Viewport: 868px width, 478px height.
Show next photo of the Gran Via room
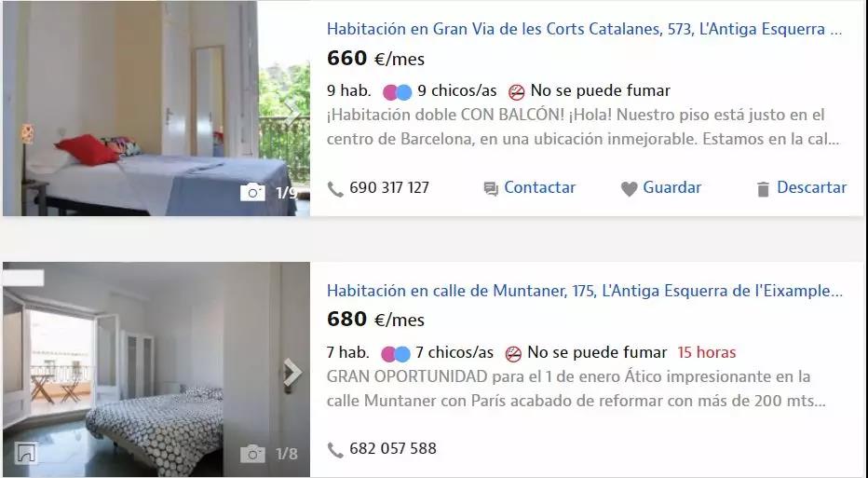(292, 113)
